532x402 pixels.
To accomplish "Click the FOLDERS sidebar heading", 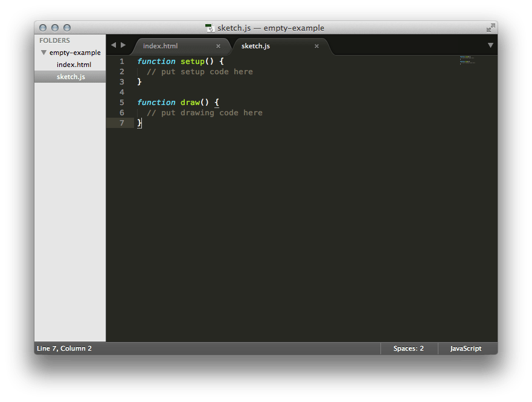I will pos(54,40).
